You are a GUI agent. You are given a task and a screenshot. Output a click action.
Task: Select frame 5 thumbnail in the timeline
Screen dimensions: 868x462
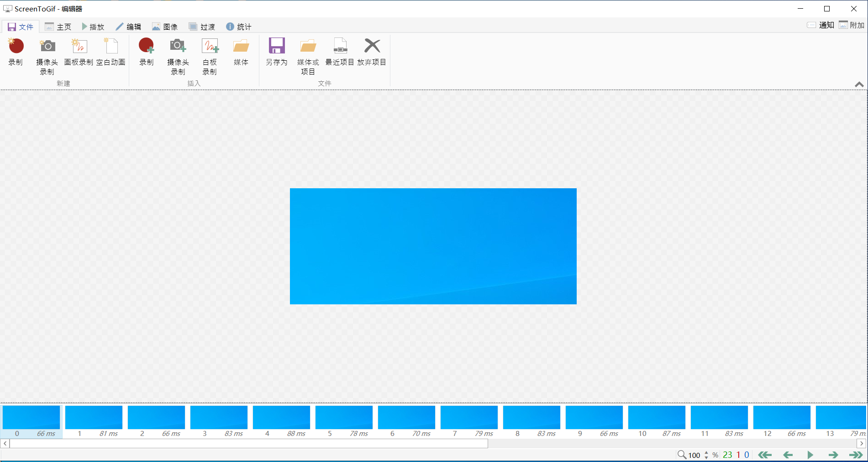(344, 417)
